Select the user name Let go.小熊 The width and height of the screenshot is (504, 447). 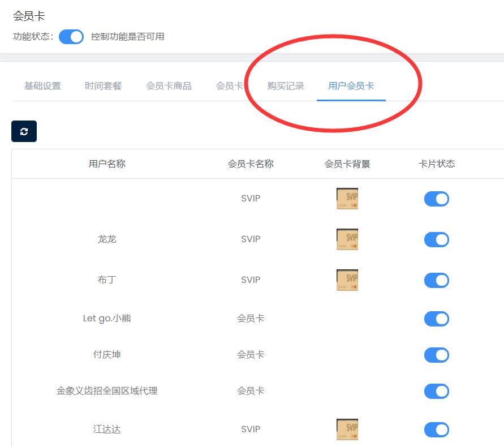[x=107, y=319]
